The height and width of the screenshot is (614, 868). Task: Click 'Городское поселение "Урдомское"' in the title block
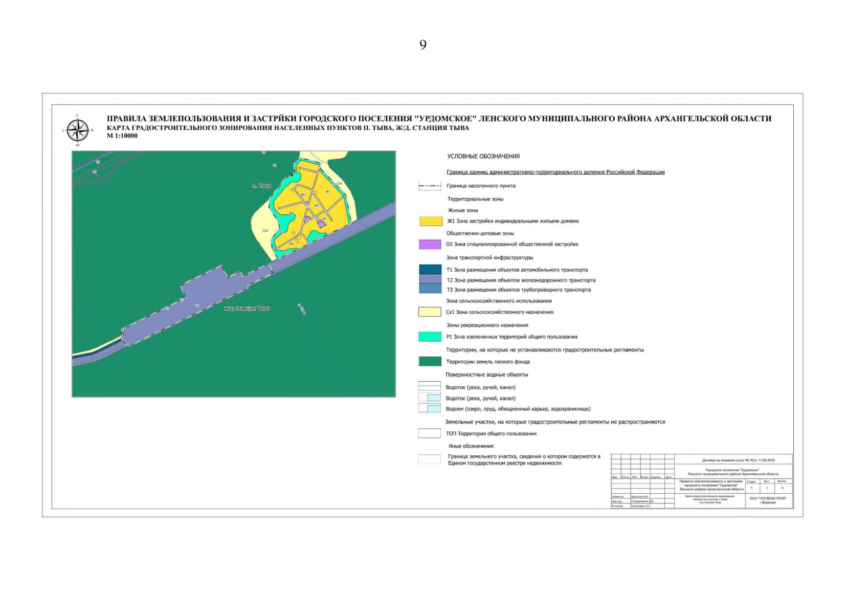[x=732, y=470]
